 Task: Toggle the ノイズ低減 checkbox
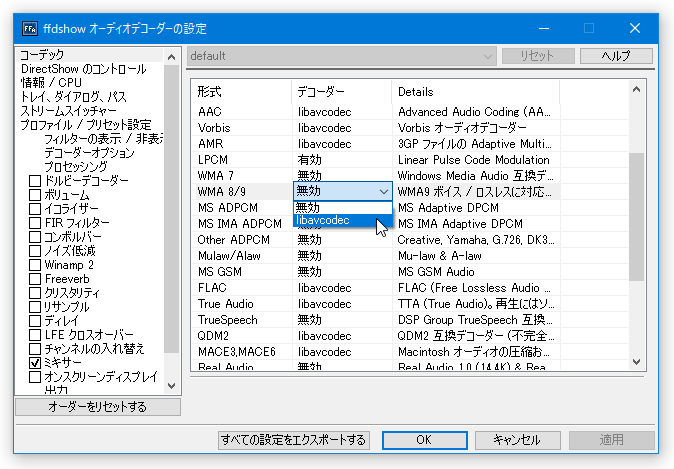(35, 251)
